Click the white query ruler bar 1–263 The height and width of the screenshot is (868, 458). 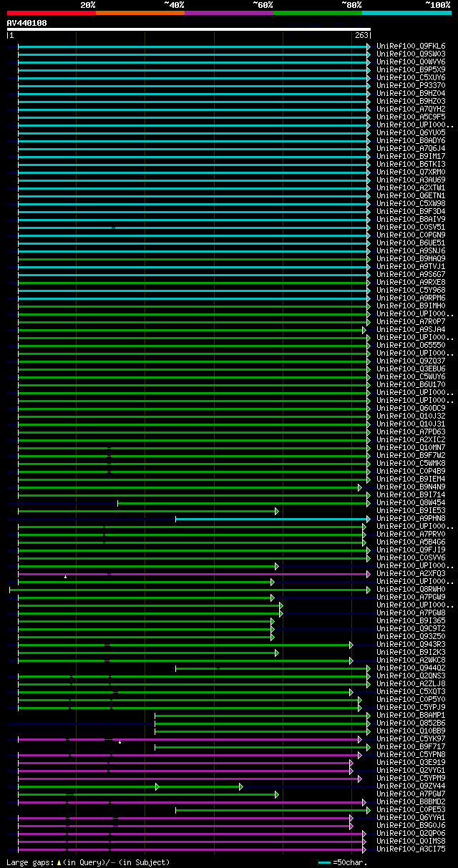189,29
